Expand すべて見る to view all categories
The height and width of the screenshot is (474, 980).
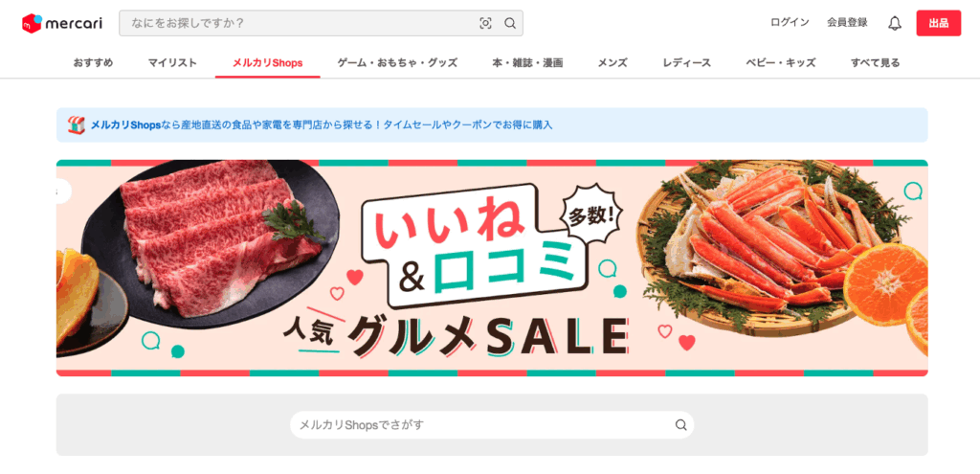click(x=875, y=62)
